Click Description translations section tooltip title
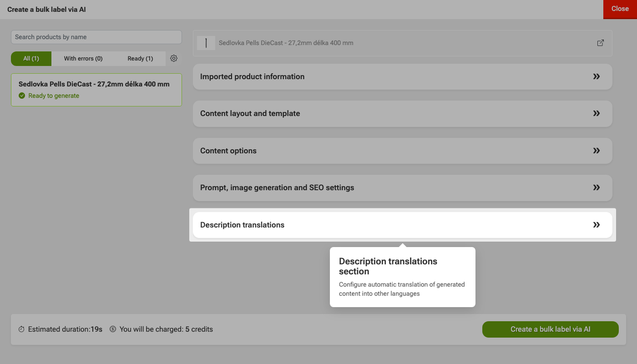Image resolution: width=637 pixels, height=364 pixels. (388, 266)
